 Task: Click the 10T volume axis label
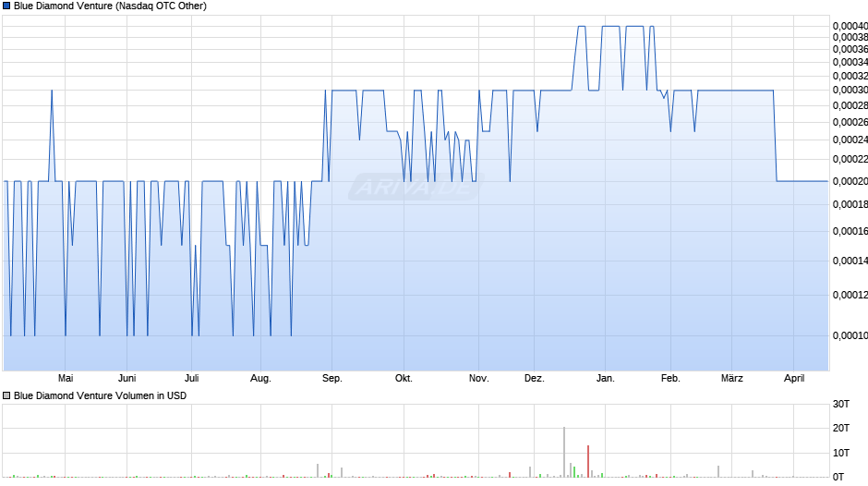click(841, 453)
